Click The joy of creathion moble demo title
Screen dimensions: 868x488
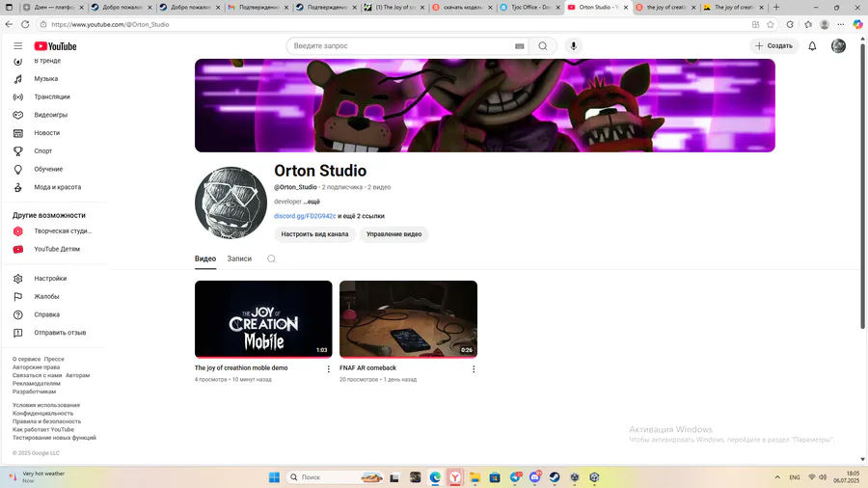(x=241, y=368)
